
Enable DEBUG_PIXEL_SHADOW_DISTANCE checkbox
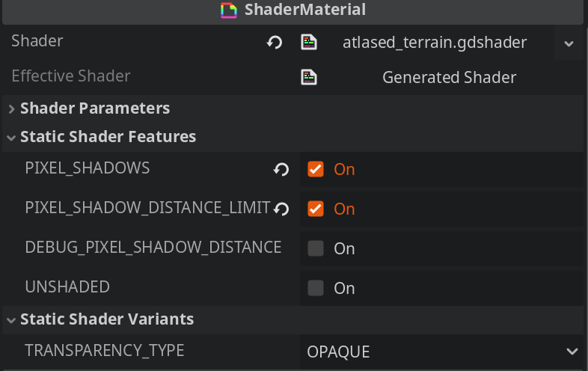coord(316,248)
